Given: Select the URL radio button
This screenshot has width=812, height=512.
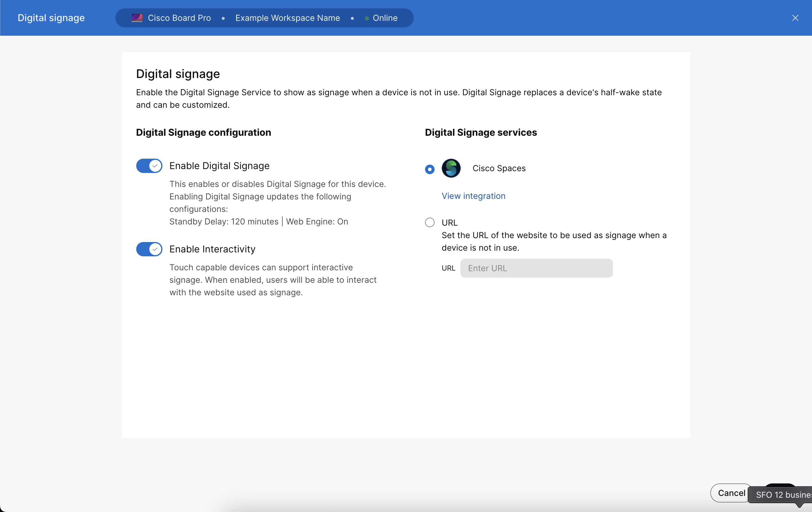Looking at the screenshot, I should point(429,222).
